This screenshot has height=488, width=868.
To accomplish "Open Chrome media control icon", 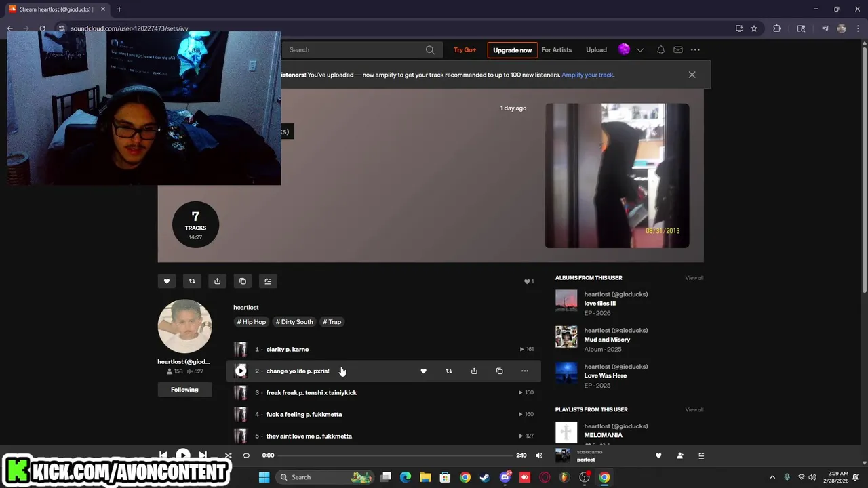I will (x=825, y=28).
